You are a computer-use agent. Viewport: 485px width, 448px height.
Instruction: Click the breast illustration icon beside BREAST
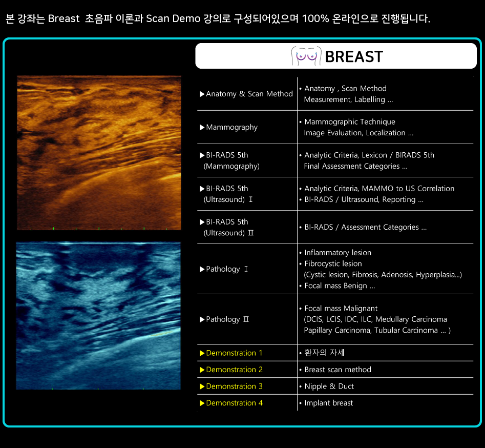(x=306, y=56)
